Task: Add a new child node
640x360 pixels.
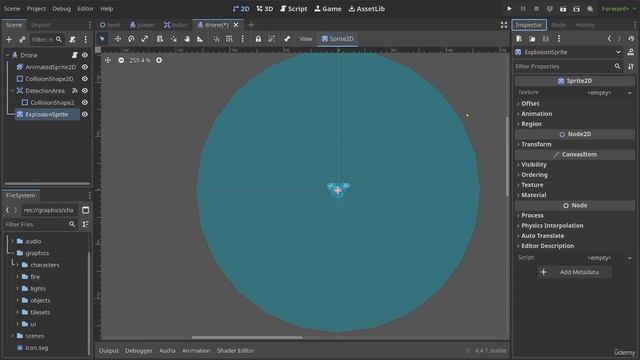Action: tap(9, 40)
